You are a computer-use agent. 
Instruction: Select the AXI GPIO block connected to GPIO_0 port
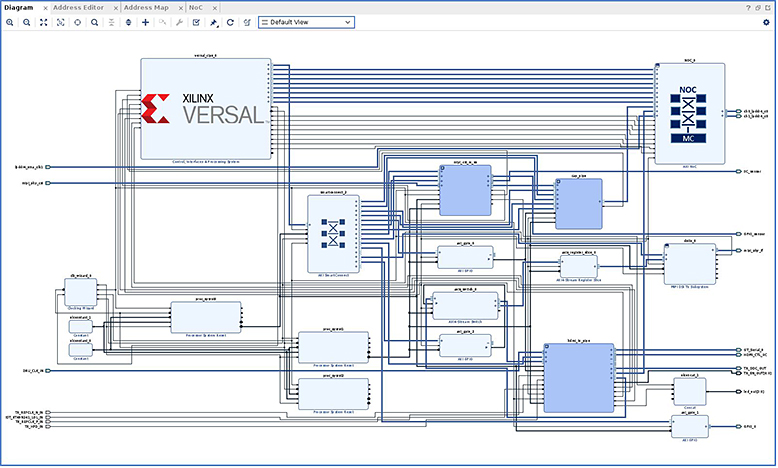click(x=690, y=426)
